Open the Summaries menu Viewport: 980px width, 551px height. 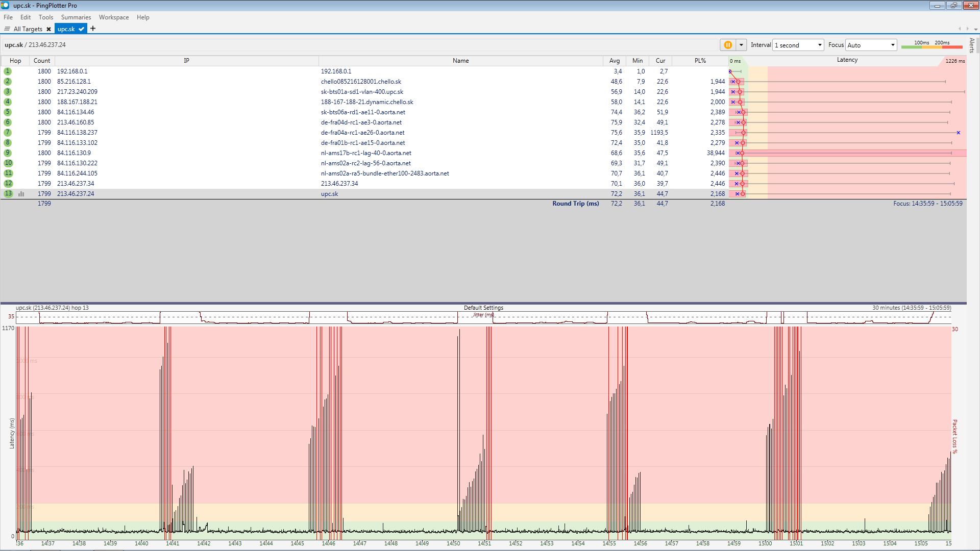coord(76,17)
